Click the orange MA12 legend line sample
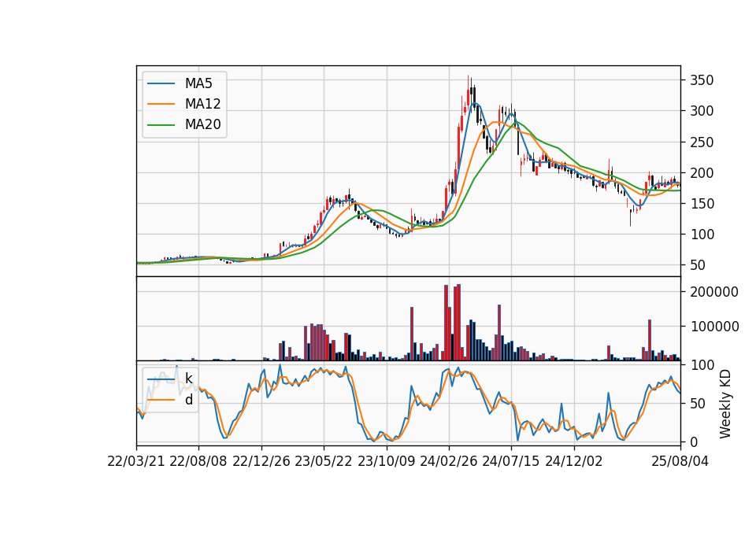This screenshot has width=756, height=543. coord(161,104)
